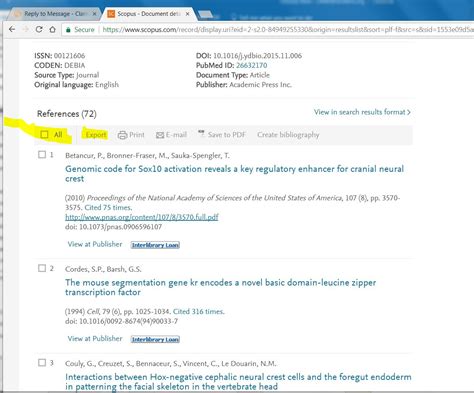
Task: Click doi 10.1016/0092-8674(94)90033-7 text
Action: pos(121,321)
